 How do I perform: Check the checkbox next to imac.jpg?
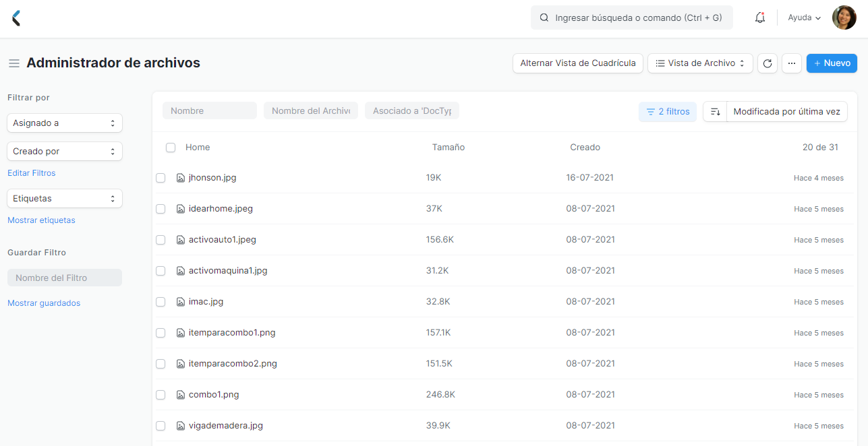pos(161,302)
